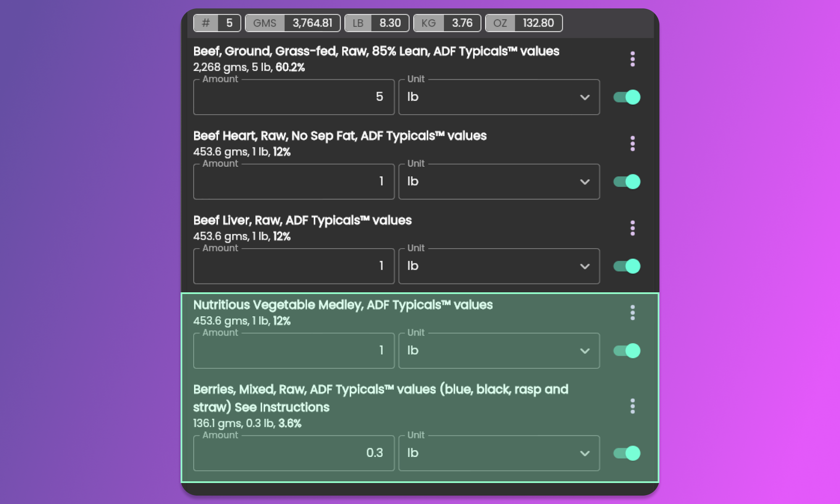Open three-dot menu for Beef Liver

(x=633, y=228)
